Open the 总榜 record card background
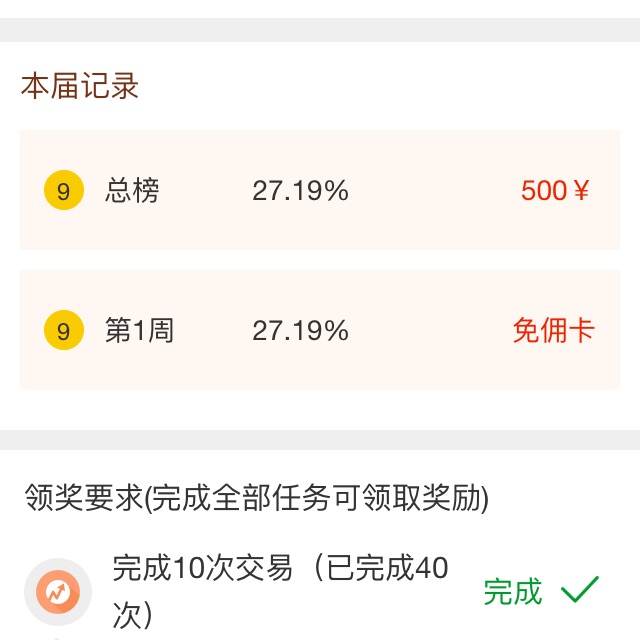640x640 pixels. (320, 190)
